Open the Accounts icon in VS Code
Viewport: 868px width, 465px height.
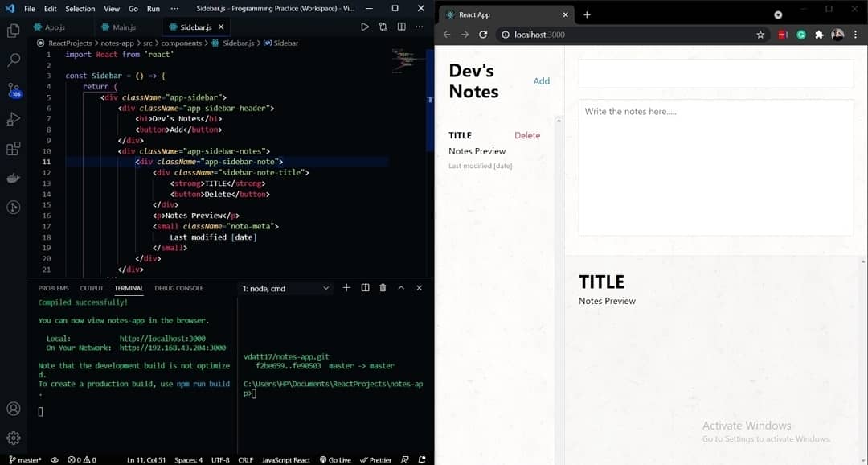tap(14, 409)
